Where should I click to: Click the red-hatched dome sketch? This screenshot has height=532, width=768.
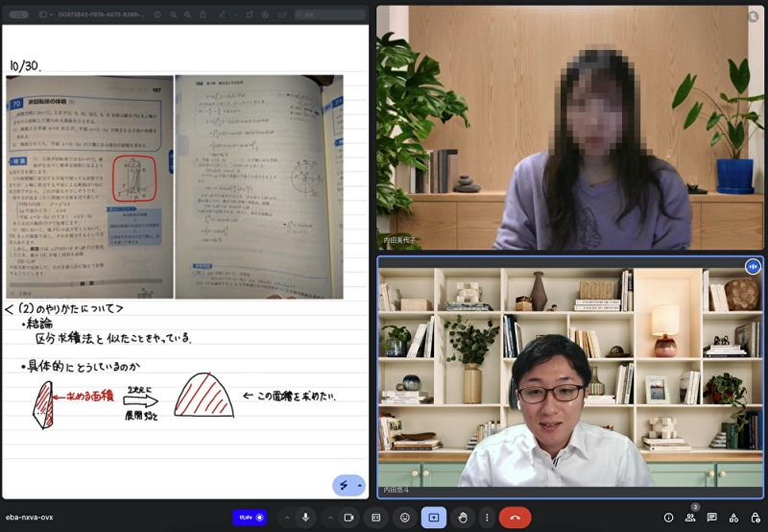tap(204, 395)
